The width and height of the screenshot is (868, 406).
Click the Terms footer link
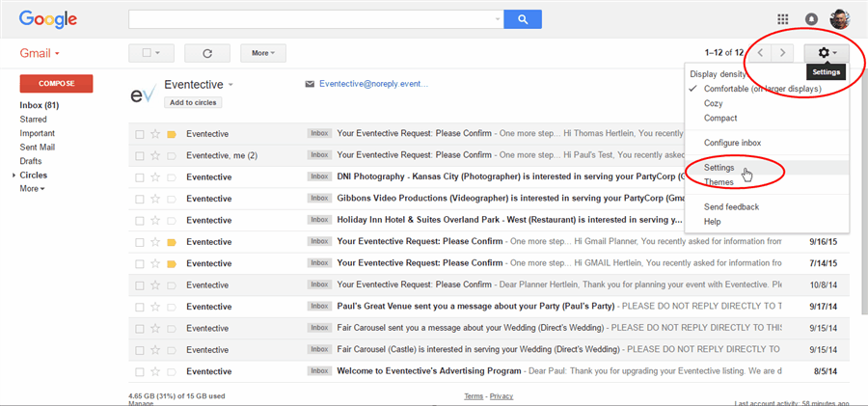tap(474, 396)
